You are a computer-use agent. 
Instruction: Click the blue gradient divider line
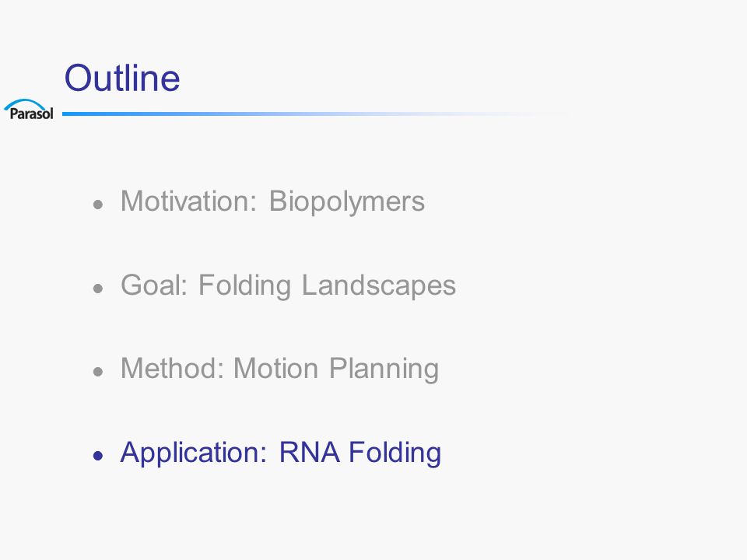point(314,114)
